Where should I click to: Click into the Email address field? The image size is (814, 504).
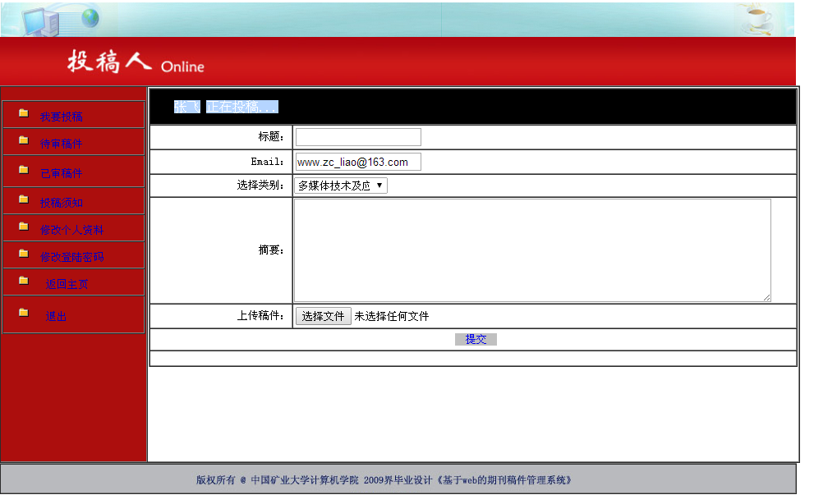pyautogui.click(x=358, y=162)
